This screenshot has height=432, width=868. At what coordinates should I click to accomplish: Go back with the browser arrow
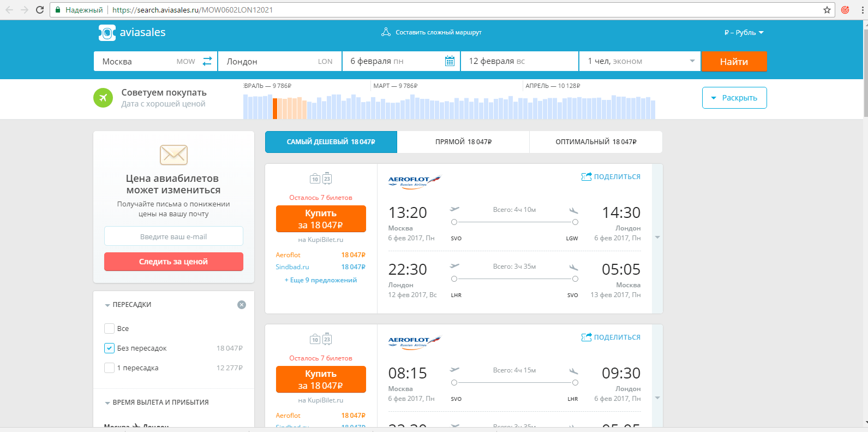pos(9,10)
